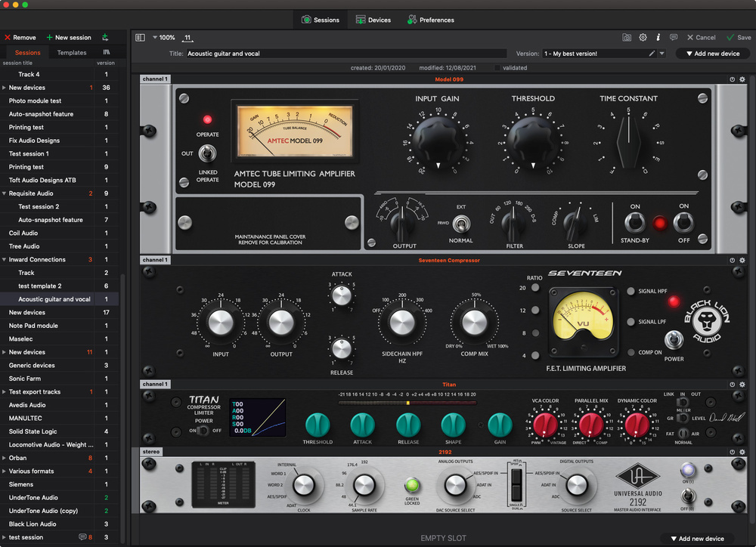The width and height of the screenshot is (756, 547).
Task: Switch to the Templates tab
Action: coord(72,53)
